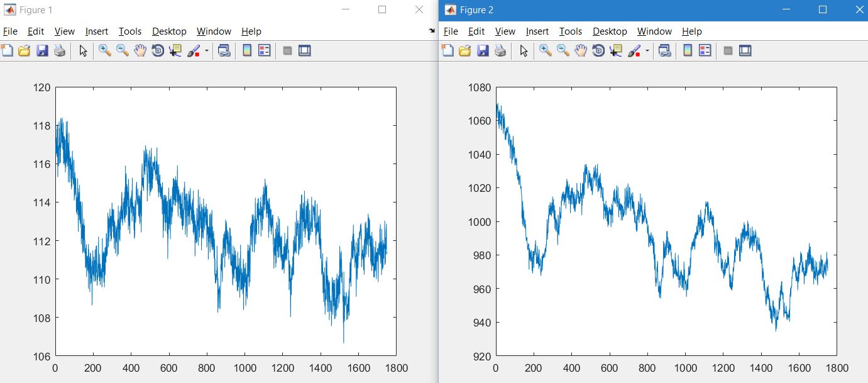This screenshot has height=383, width=868.
Task: Click x-axis label 1800 in Figure 2
Action: (x=836, y=368)
